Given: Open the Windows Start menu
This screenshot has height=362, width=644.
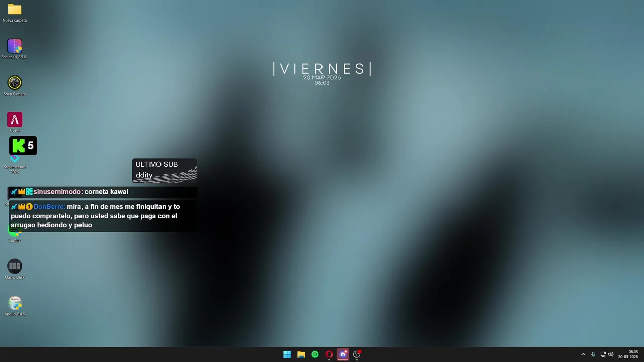Looking at the screenshot, I should (x=287, y=354).
